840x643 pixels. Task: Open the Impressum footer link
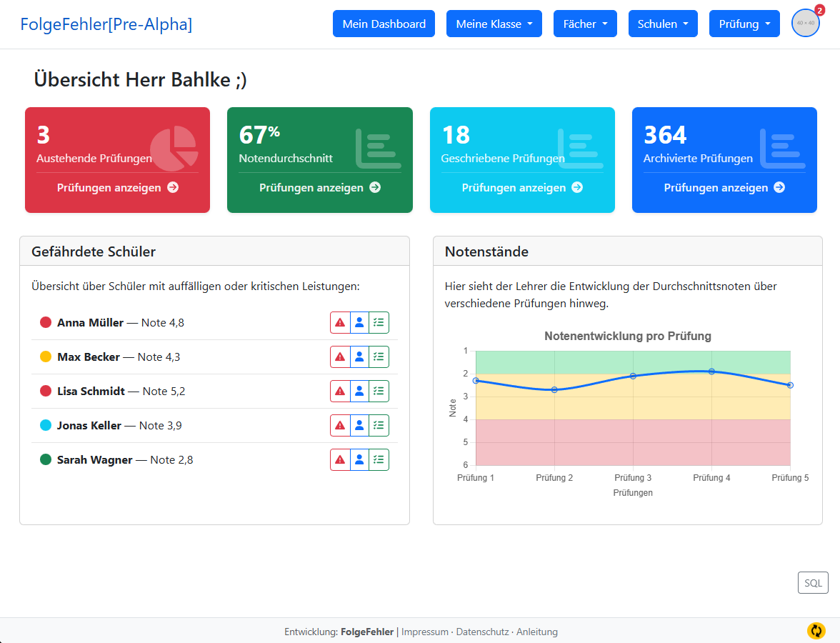point(426,632)
